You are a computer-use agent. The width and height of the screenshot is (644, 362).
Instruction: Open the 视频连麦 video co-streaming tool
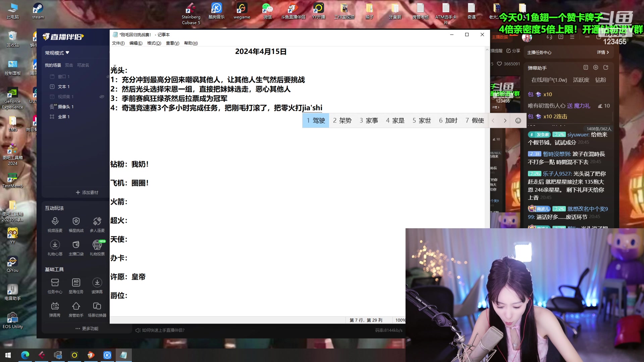click(x=55, y=224)
